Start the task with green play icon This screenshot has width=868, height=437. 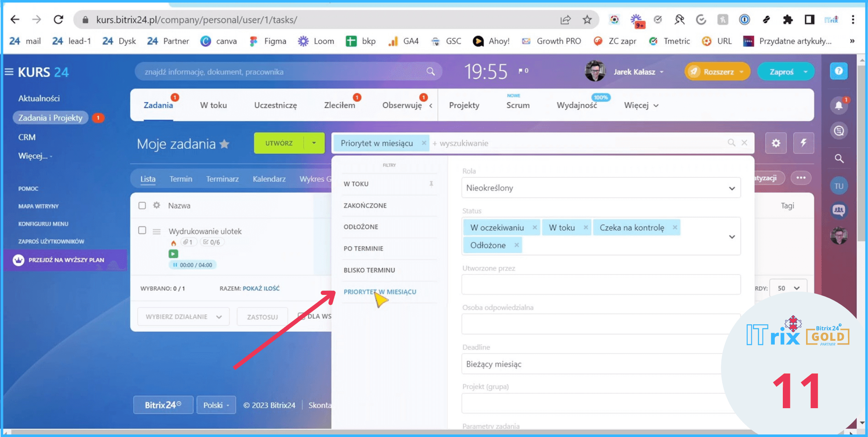pyautogui.click(x=173, y=254)
